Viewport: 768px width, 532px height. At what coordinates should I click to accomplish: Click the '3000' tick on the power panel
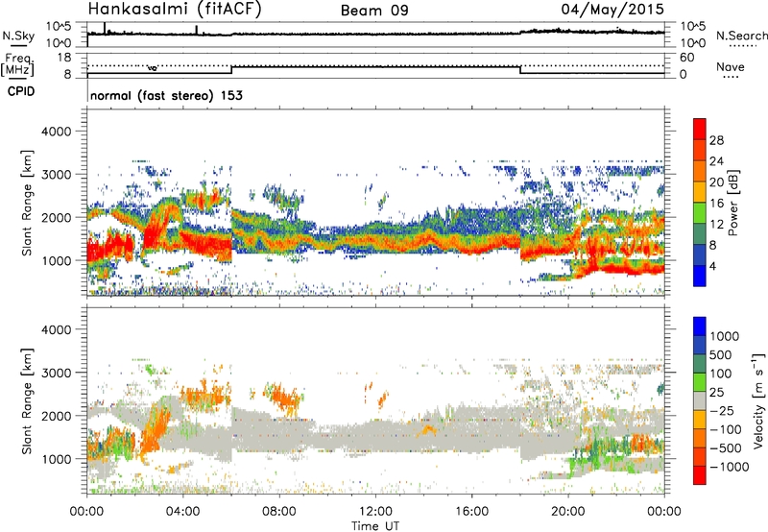56,175
